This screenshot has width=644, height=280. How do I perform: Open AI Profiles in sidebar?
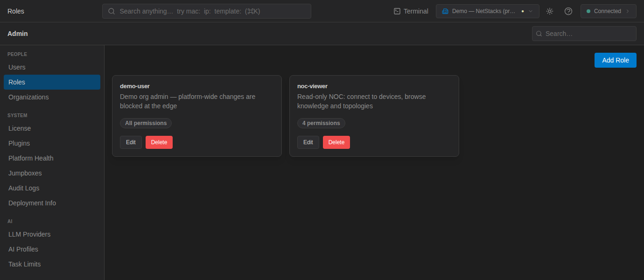coord(52,249)
